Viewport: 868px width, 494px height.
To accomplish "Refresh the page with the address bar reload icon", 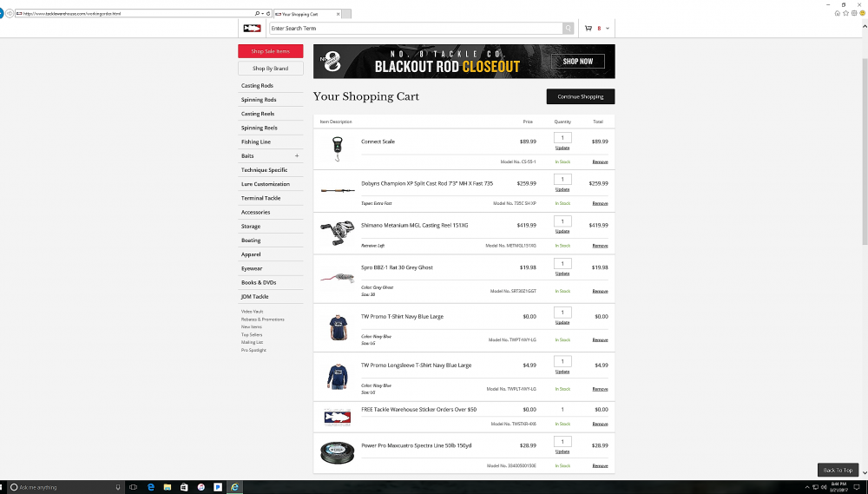I will pos(268,13).
